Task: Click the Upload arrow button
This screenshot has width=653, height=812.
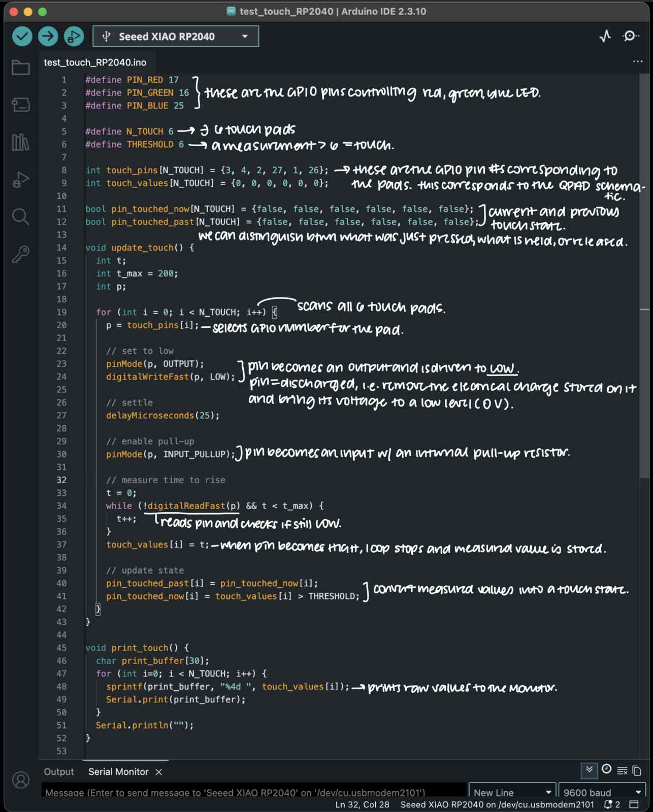Action: pyautogui.click(x=48, y=37)
